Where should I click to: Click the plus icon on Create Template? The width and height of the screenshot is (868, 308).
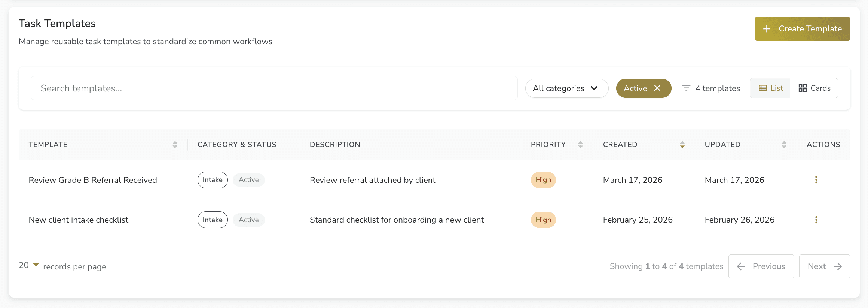coord(767,29)
